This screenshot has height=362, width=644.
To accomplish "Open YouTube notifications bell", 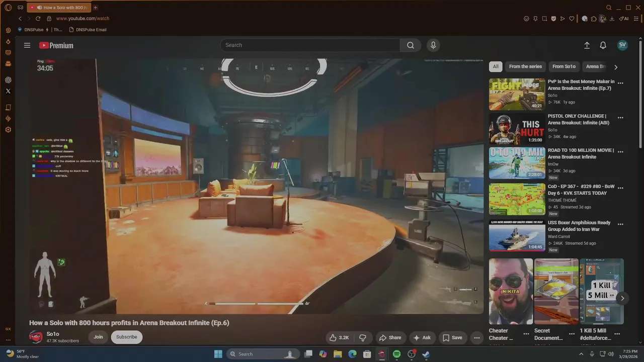I will 603,45.
